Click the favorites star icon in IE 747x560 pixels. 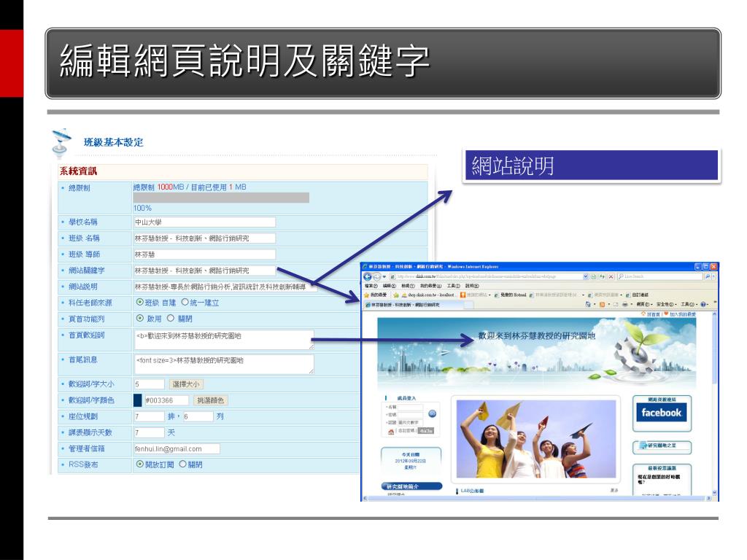366,295
